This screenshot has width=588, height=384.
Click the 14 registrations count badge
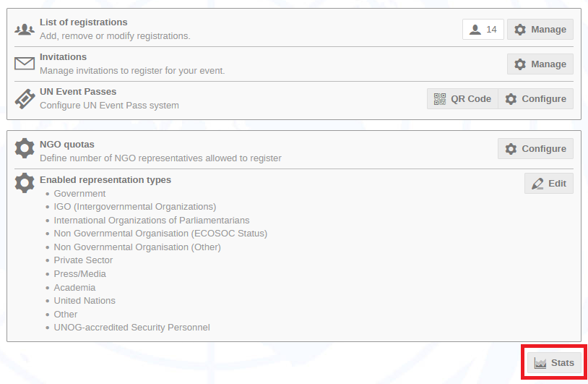483,29
